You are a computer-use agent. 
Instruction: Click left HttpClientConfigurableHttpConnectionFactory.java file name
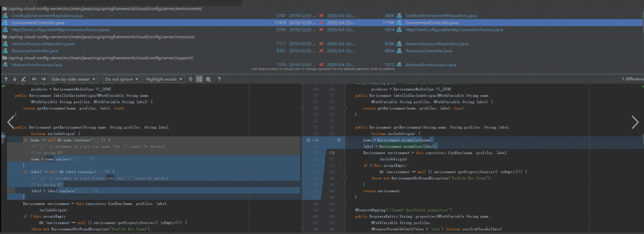pos(61,30)
